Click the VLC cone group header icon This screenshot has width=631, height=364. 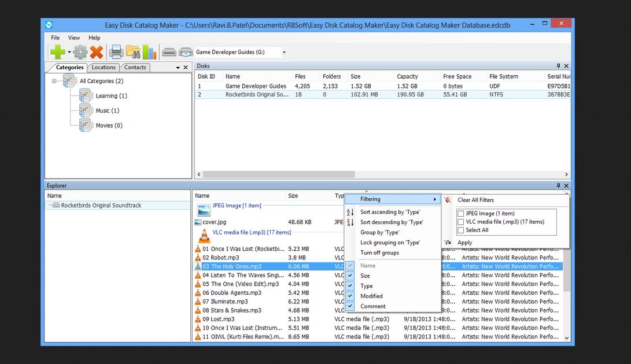point(204,236)
